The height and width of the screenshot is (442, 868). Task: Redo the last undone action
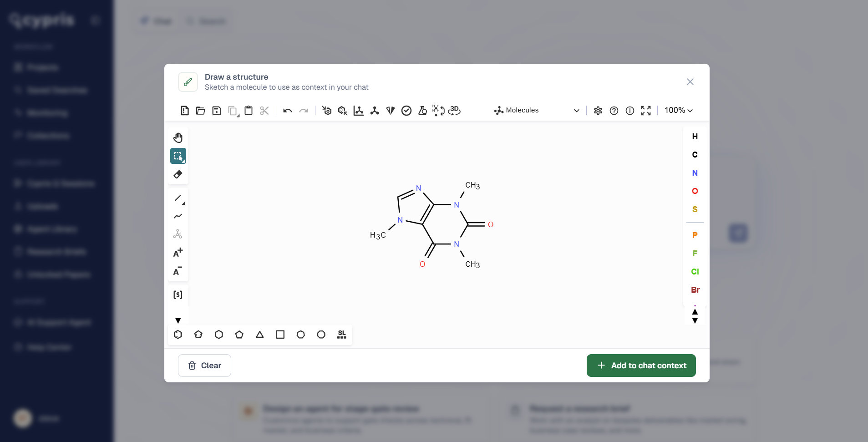pyautogui.click(x=304, y=111)
